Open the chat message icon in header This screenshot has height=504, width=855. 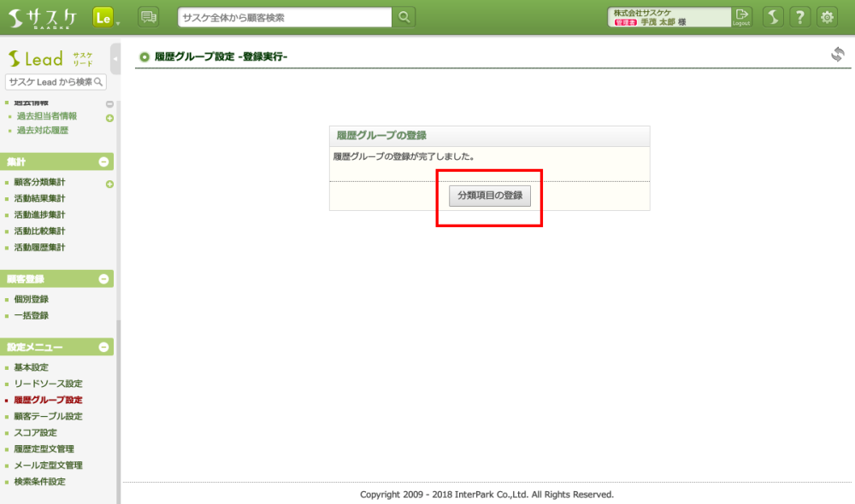point(149,17)
